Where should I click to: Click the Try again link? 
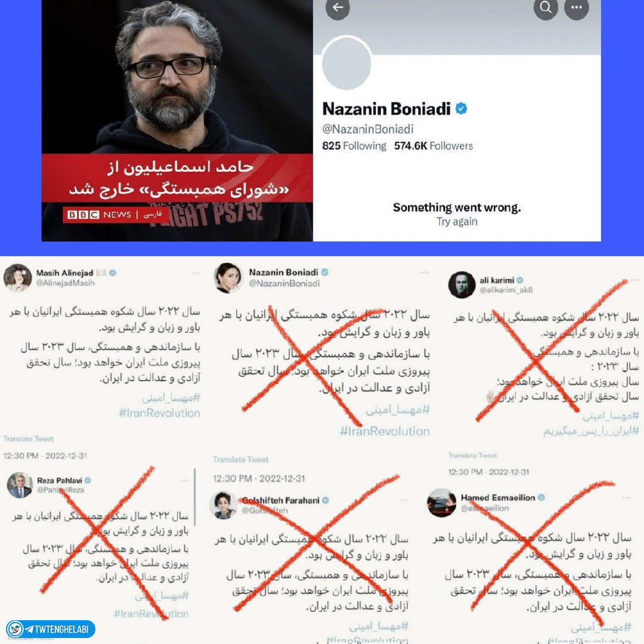coord(457,222)
